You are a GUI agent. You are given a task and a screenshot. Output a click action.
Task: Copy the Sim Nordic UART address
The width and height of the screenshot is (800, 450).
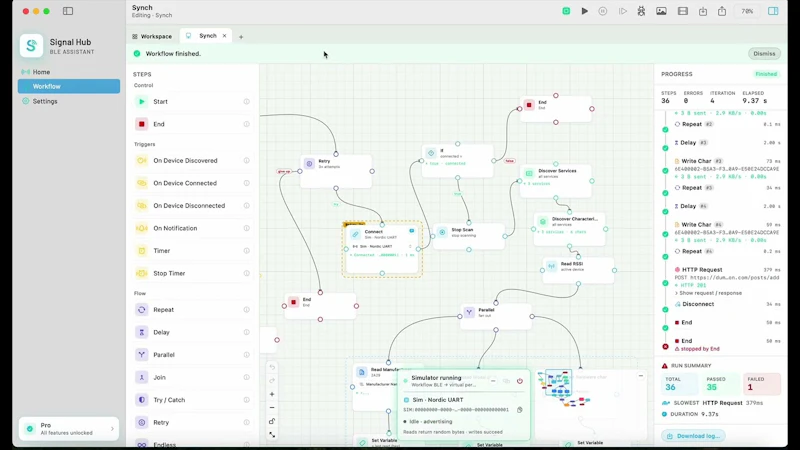[x=519, y=410]
